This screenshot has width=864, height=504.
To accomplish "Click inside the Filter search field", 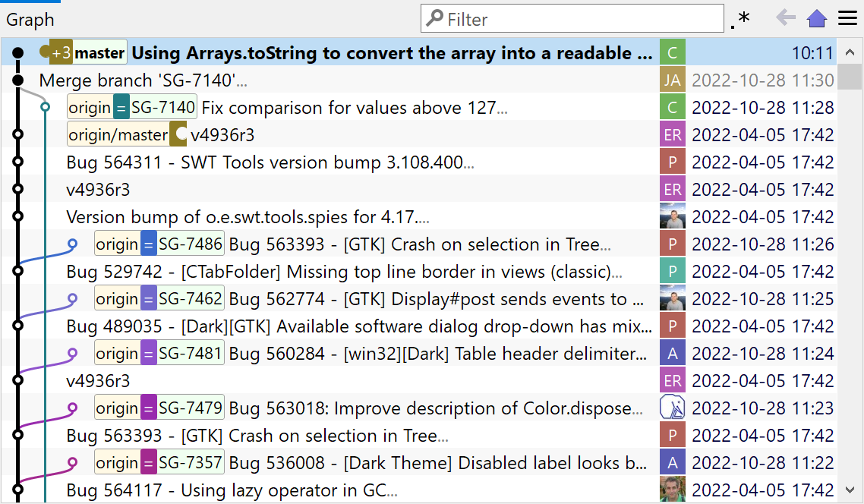I will click(x=569, y=18).
